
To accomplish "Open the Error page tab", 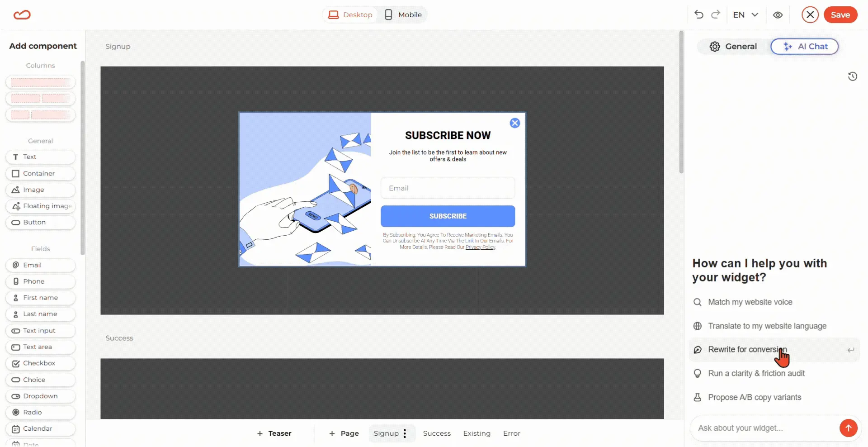I will (x=511, y=433).
